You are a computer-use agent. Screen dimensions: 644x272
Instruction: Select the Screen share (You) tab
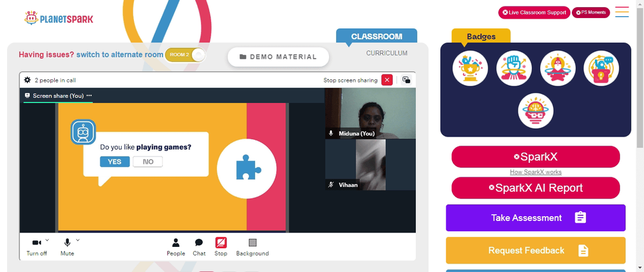58,96
